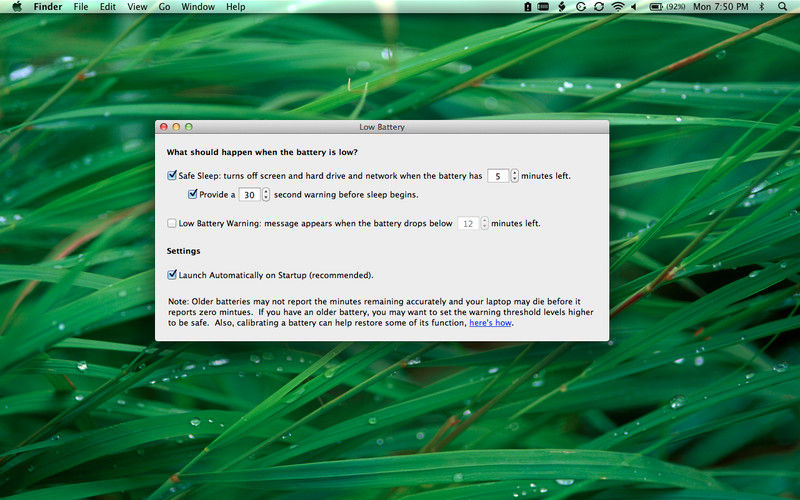The image size is (800, 500).
Task: Click the warning seconds field showing 30
Action: coord(249,195)
